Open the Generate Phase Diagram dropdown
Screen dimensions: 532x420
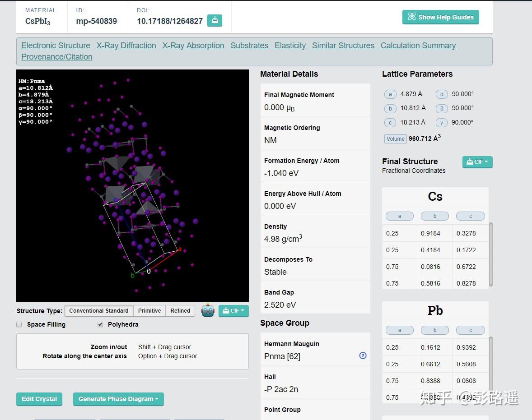coord(118,399)
